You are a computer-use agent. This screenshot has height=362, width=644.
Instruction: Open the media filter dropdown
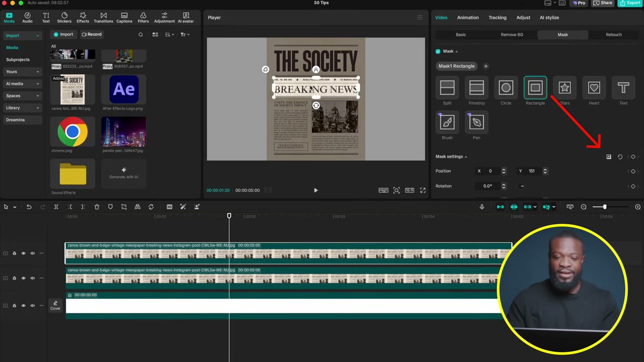(x=185, y=35)
